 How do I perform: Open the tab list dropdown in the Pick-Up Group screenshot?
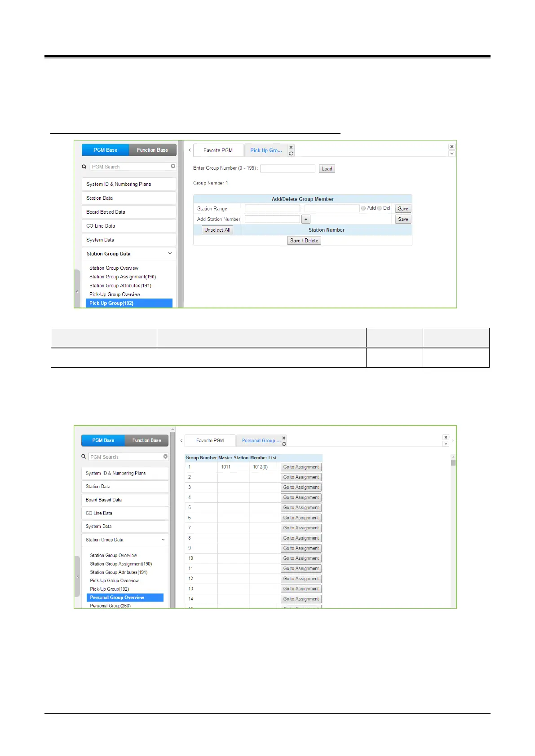click(452, 154)
